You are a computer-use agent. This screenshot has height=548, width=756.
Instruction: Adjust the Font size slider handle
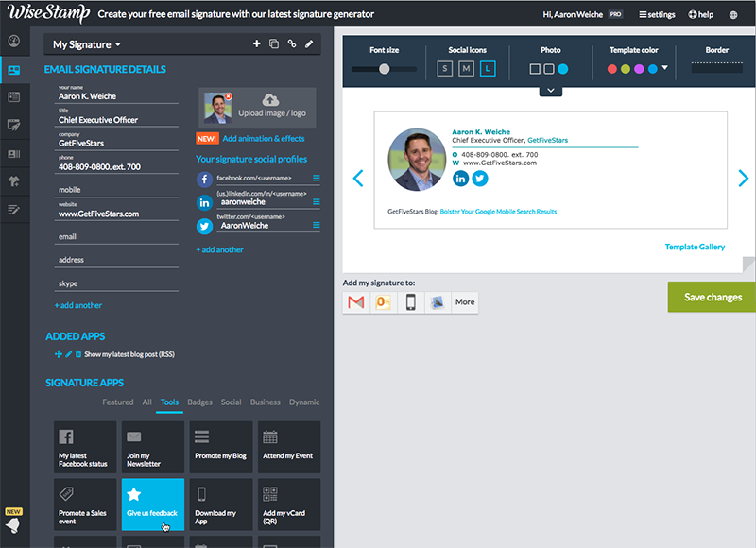[385, 69]
